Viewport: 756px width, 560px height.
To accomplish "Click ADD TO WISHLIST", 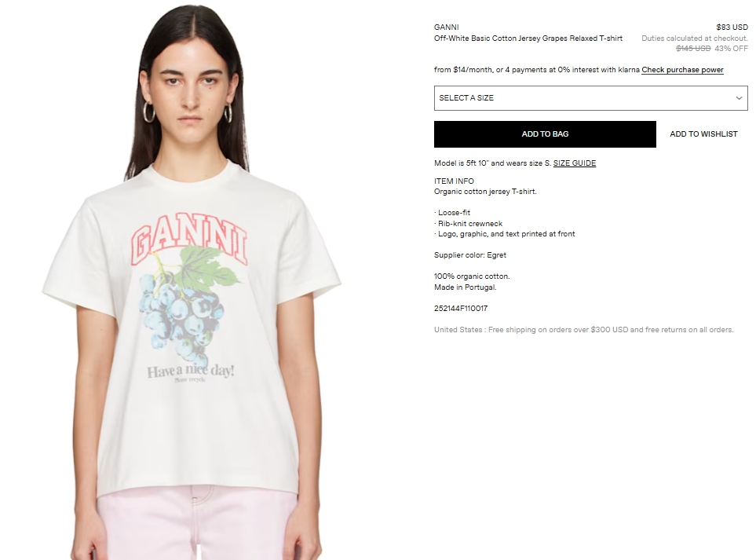I will pos(703,134).
